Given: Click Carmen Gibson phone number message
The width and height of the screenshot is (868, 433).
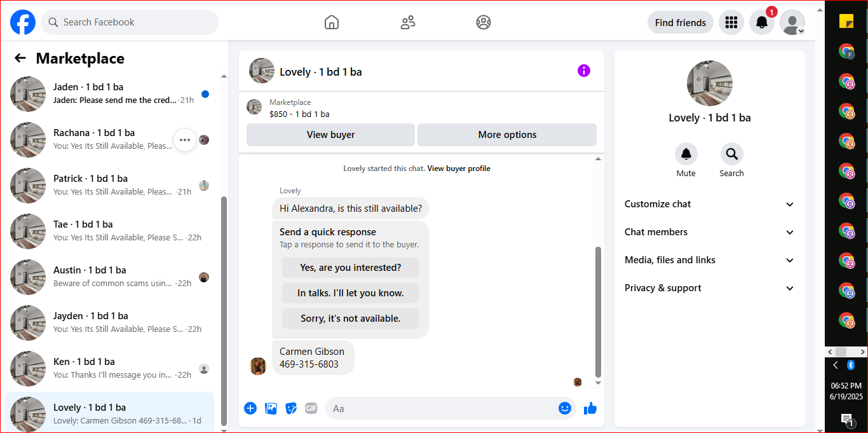Looking at the screenshot, I should tap(313, 358).
